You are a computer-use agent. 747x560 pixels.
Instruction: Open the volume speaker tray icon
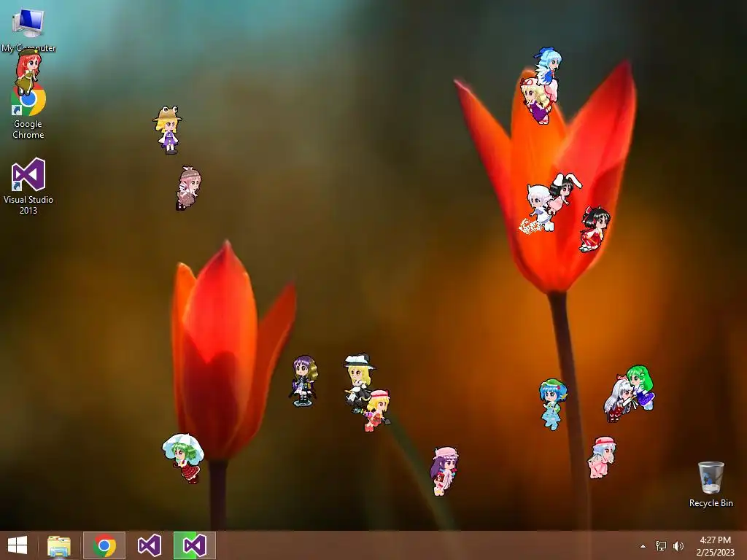click(678, 546)
